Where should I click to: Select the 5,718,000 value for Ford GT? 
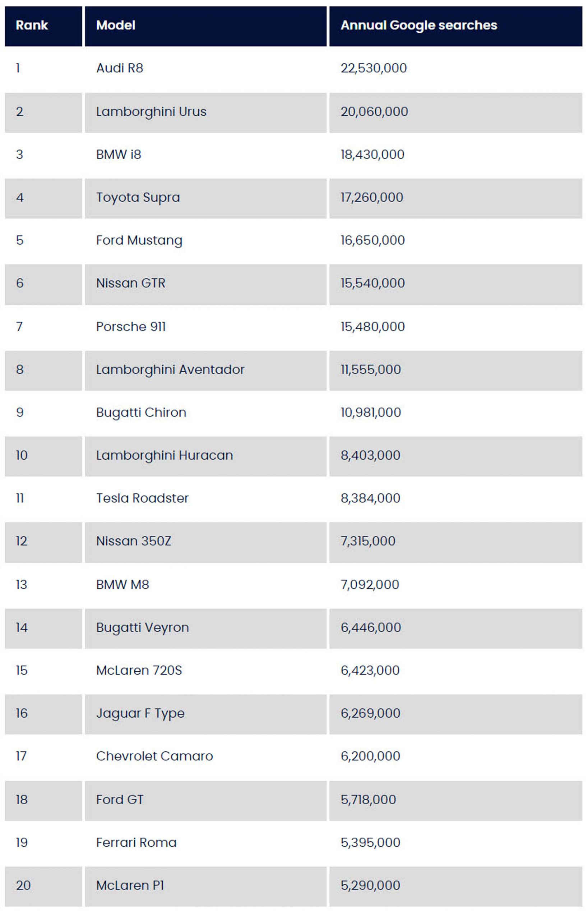click(x=368, y=800)
